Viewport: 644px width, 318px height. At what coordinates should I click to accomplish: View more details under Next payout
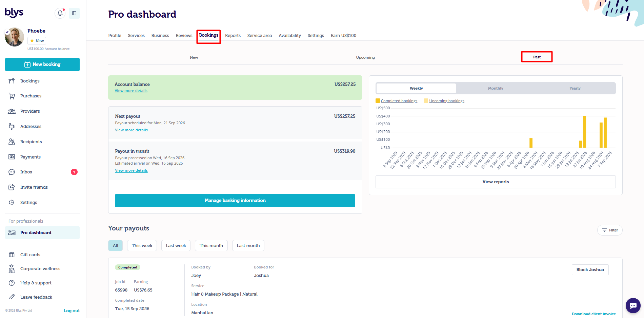[x=131, y=130]
